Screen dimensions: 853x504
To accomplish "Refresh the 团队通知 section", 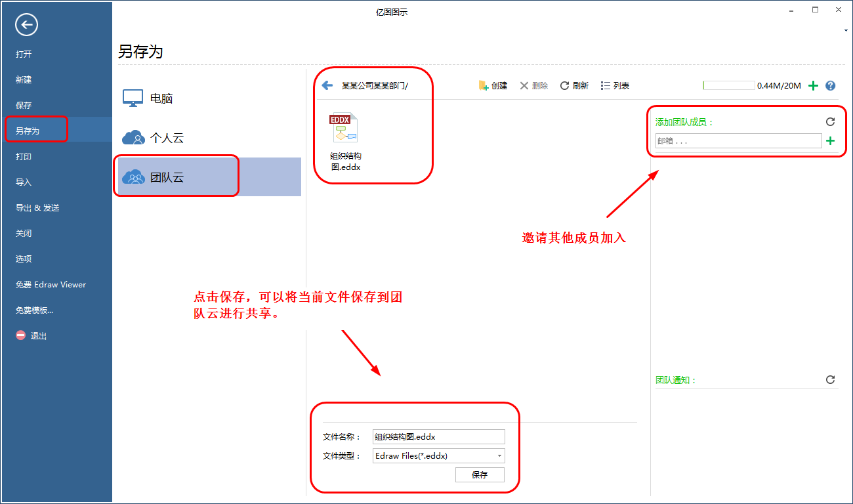I will (830, 379).
